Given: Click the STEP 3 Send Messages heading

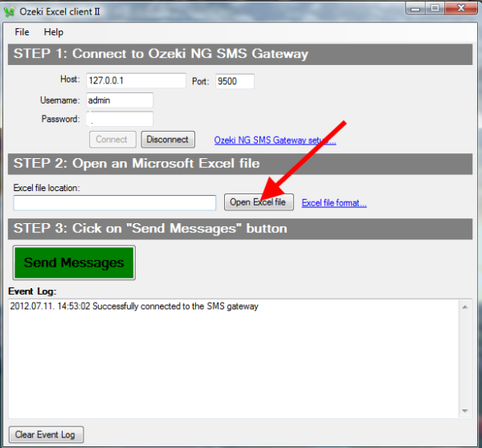Looking at the screenshot, I should pos(240,229).
